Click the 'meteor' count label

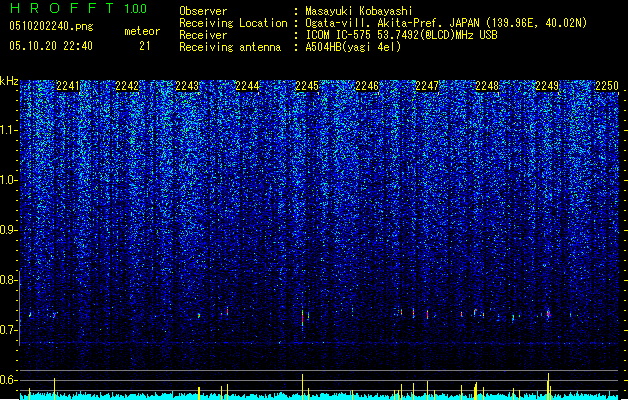coord(142,31)
